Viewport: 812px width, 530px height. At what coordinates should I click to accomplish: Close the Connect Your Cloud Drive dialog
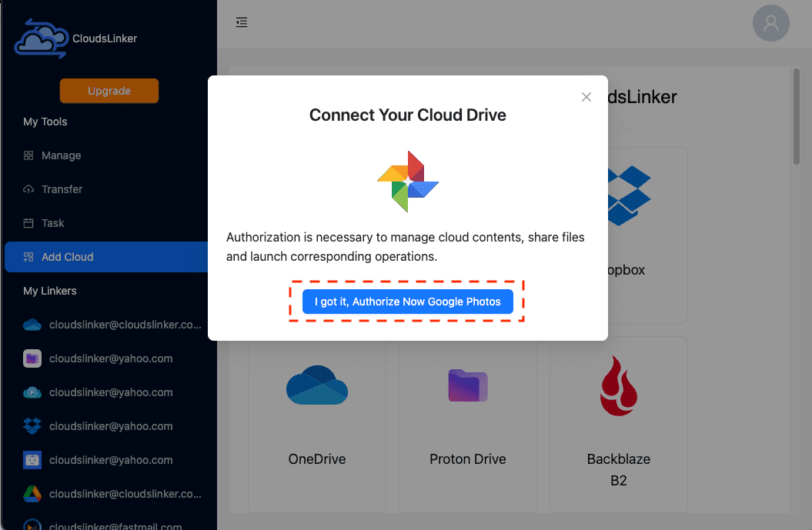coord(586,97)
